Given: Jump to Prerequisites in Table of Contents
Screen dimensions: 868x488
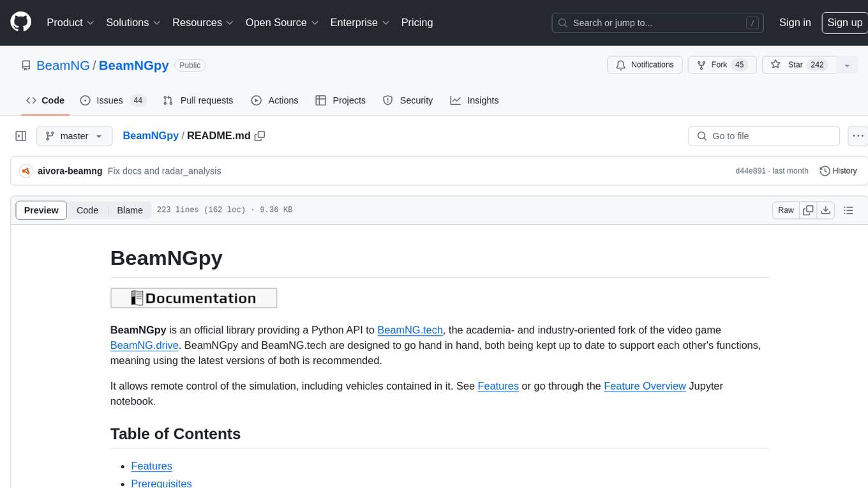Looking at the screenshot, I should [161, 483].
